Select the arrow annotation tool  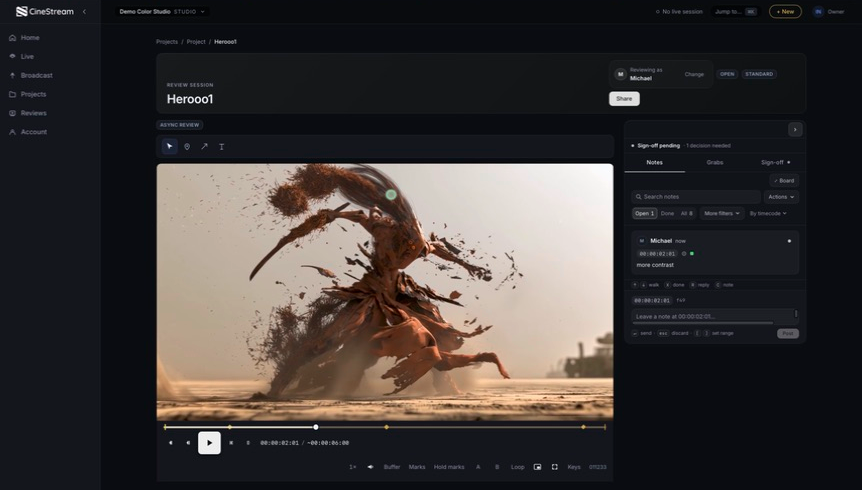click(x=204, y=147)
